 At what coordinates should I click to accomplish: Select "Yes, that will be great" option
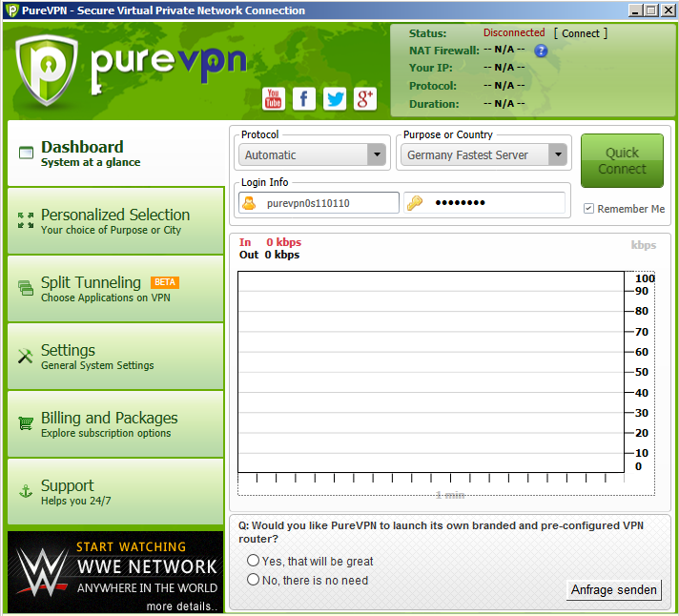[x=253, y=561]
